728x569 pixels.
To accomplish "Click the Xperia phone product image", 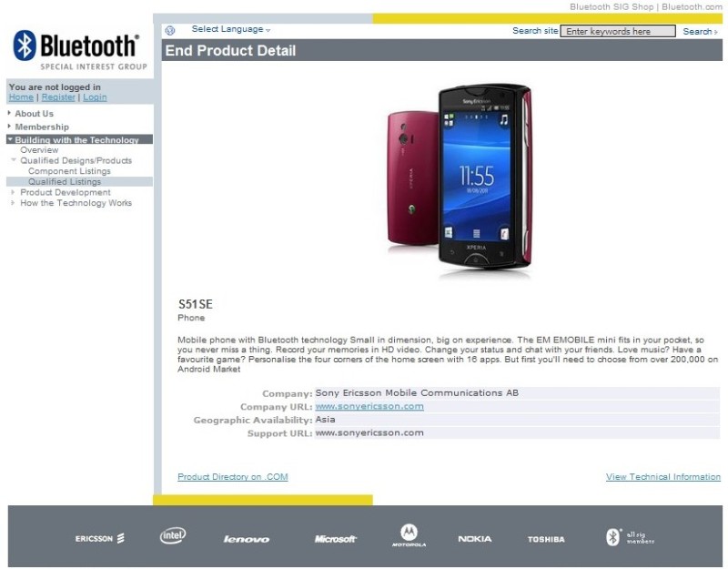I will [460, 178].
